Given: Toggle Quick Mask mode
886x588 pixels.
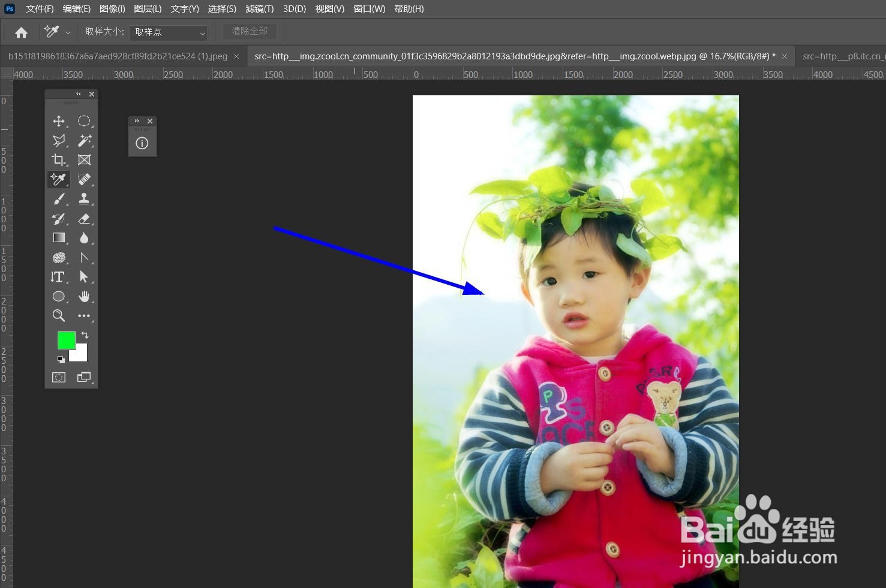Looking at the screenshot, I should pyautogui.click(x=59, y=377).
